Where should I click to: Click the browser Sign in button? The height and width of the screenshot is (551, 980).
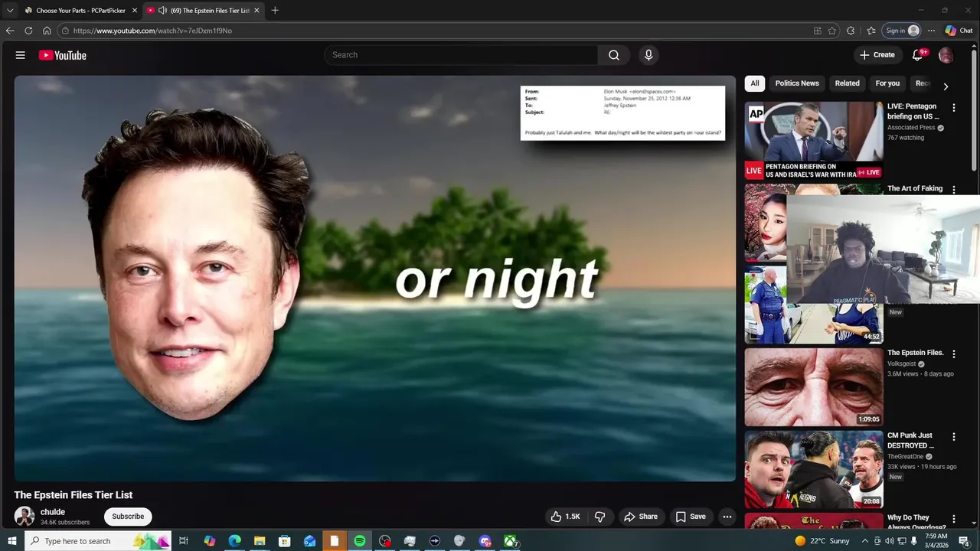pos(902,31)
